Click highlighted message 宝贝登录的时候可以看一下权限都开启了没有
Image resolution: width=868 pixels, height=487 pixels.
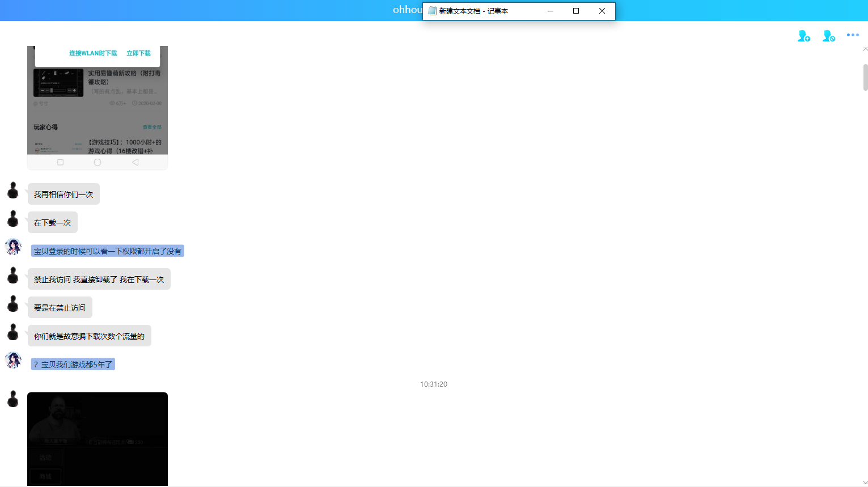[x=108, y=251]
